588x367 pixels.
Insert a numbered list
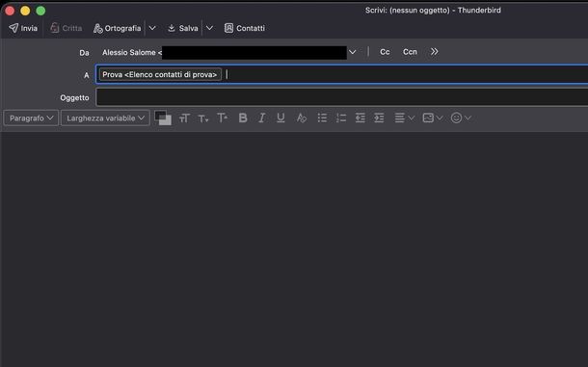click(x=341, y=118)
